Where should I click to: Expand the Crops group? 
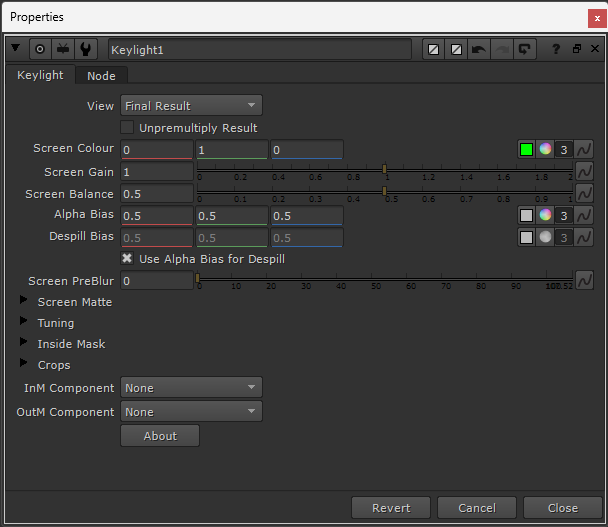point(24,363)
